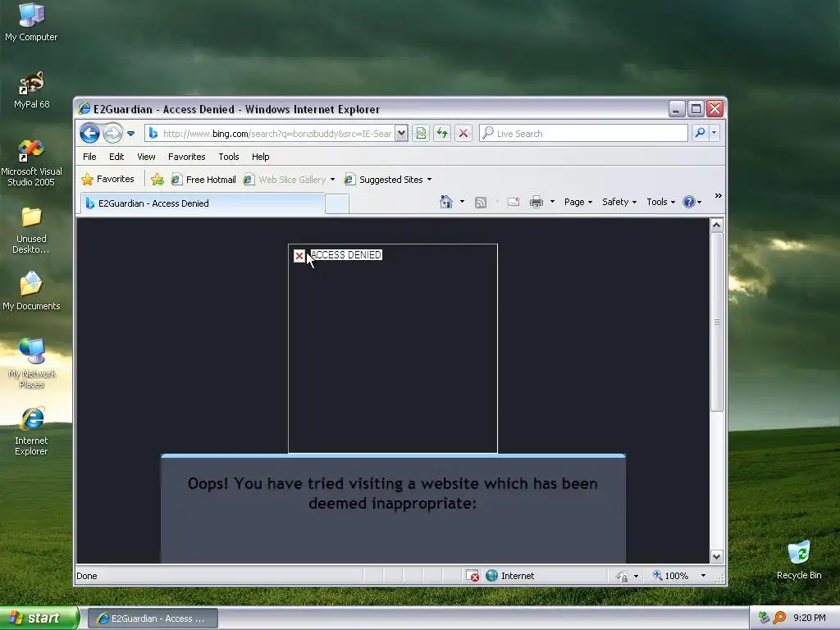Click the vertical scrollbar thumb
The width and height of the screenshot is (840, 630).
717,322
